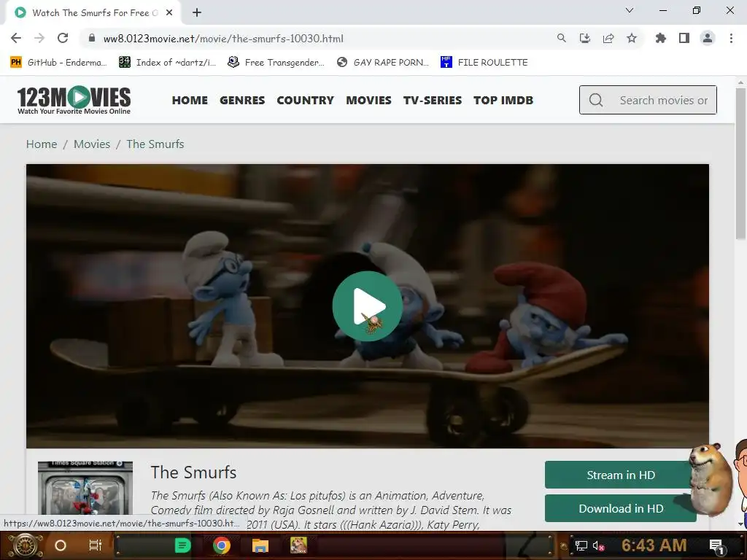This screenshot has height=560, width=747.
Task: Click the muted volume tray icon
Action: click(598, 546)
